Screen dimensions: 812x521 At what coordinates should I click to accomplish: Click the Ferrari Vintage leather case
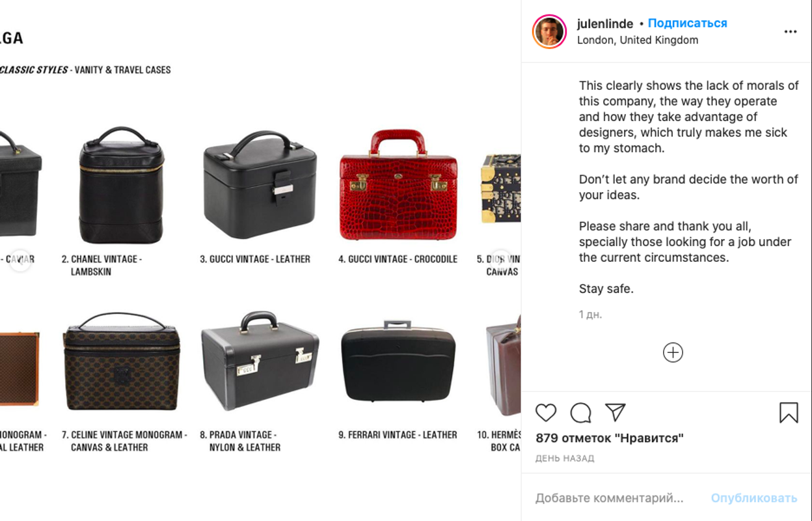(398, 361)
